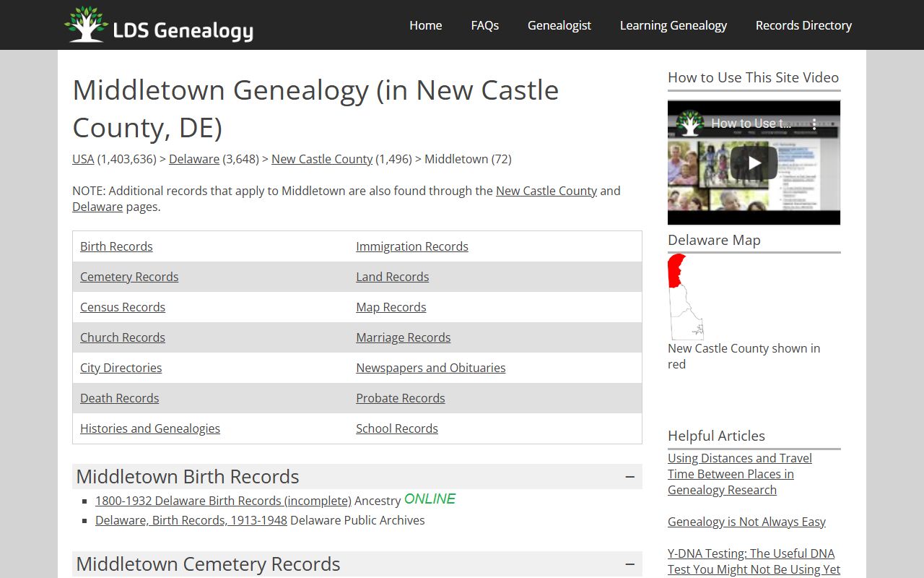
Task: Jump to Marriage Records
Action: tap(404, 337)
